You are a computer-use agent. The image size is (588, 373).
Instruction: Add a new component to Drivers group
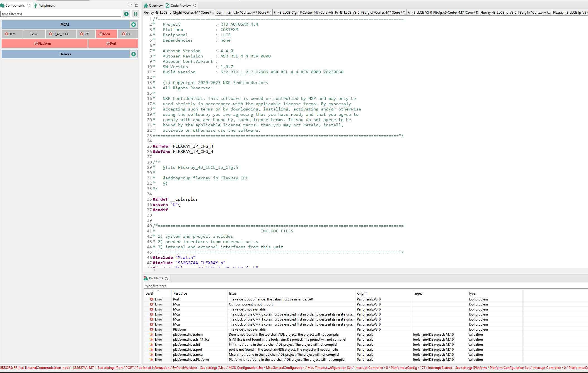pyautogui.click(x=134, y=54)
